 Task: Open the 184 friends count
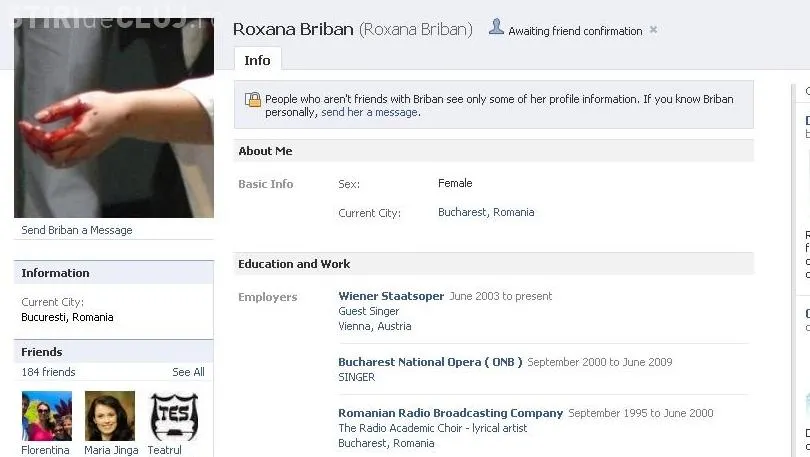[x=48, y=372]
